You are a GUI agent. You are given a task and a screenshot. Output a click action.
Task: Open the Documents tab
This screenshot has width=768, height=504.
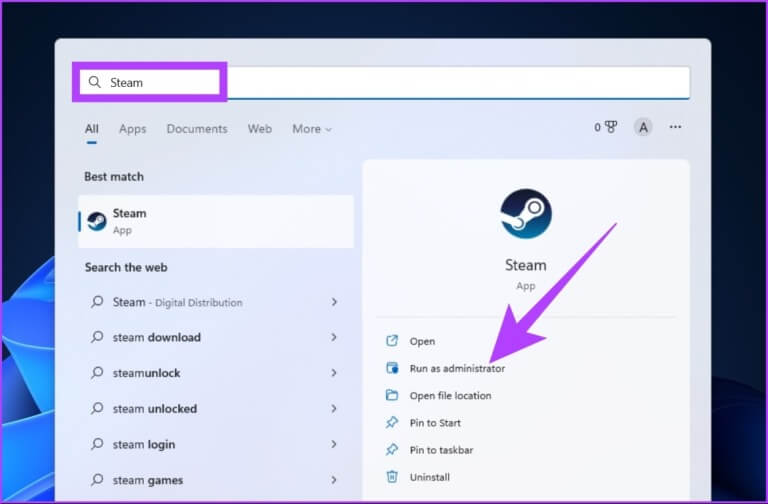pos(197,129)
